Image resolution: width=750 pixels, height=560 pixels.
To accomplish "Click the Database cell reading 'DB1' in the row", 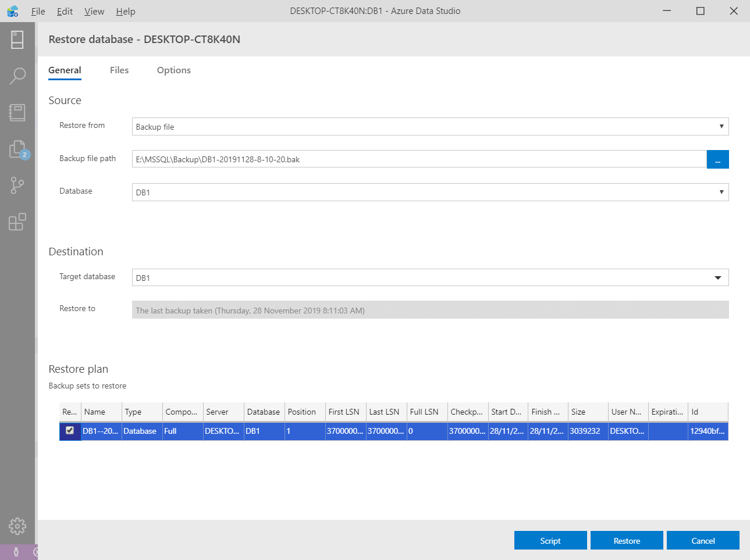I will pos(264,431).
